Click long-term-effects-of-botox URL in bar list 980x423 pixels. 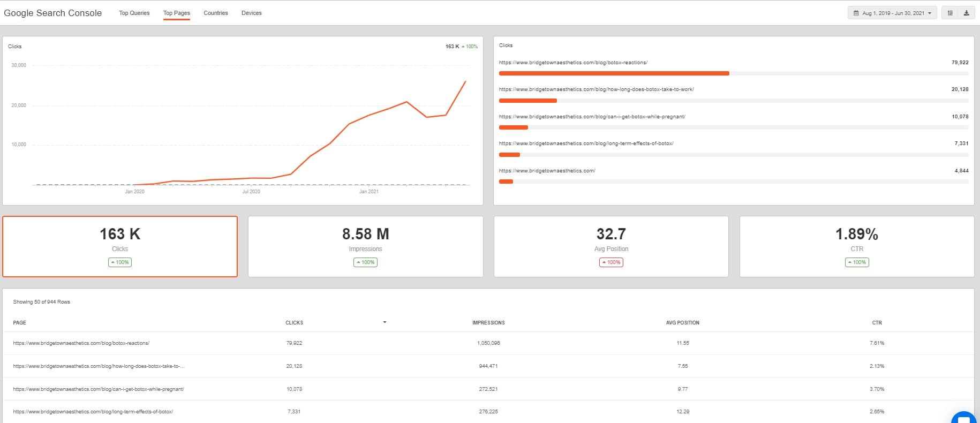(x=586, y=143)
